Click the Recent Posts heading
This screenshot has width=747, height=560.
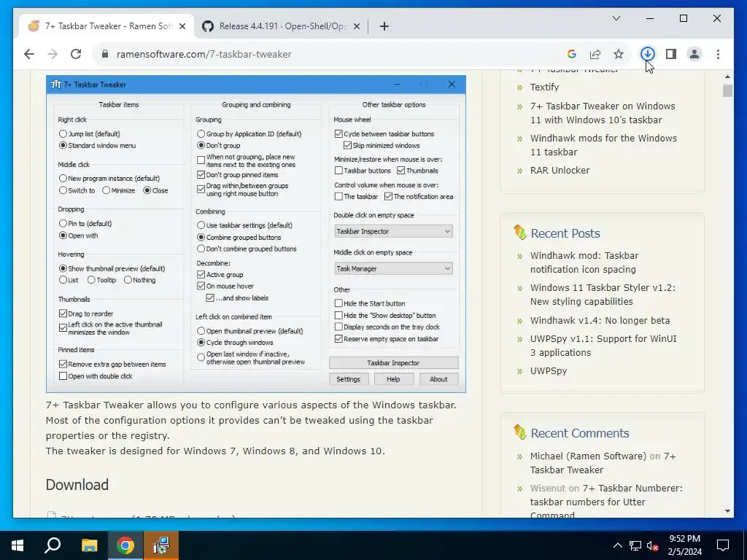click(565, 233)
